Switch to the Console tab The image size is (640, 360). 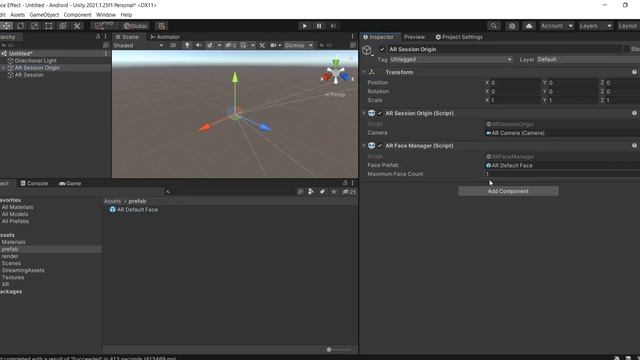coord(34,183)
